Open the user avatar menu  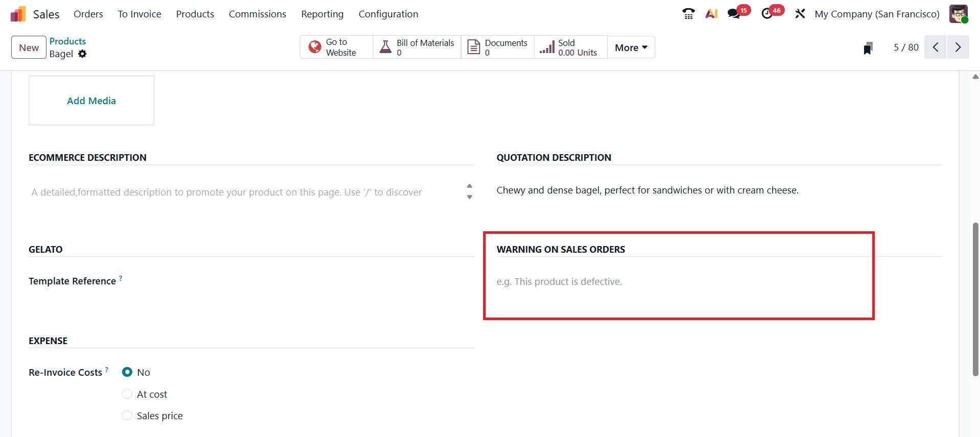959,14
